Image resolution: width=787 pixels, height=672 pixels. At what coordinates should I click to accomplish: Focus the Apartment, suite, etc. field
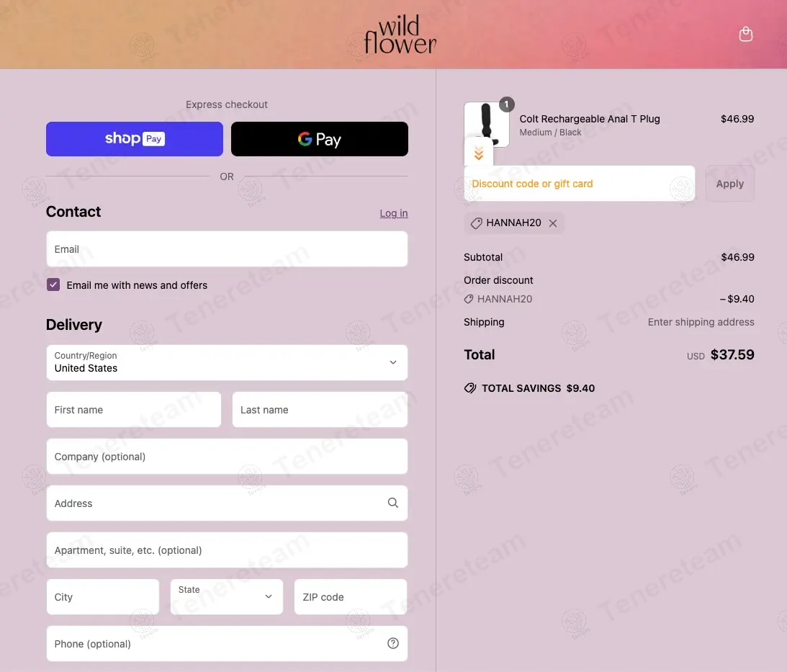pyautogui.click(x=227, y=550)
